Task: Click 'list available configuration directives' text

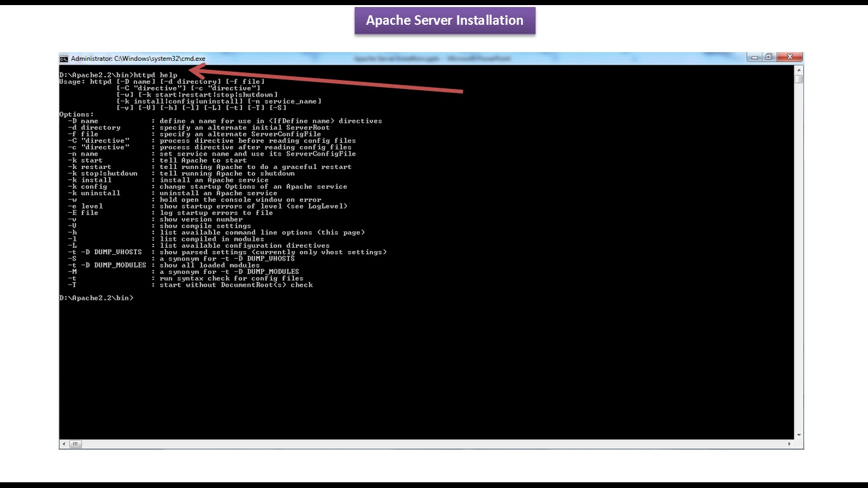Action: [245, 246]
